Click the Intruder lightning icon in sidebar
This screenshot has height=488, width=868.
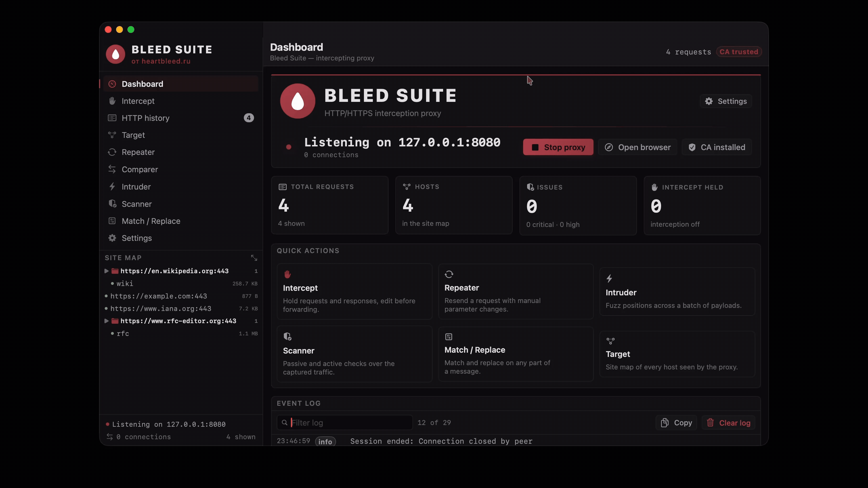[x=112, y=187]
